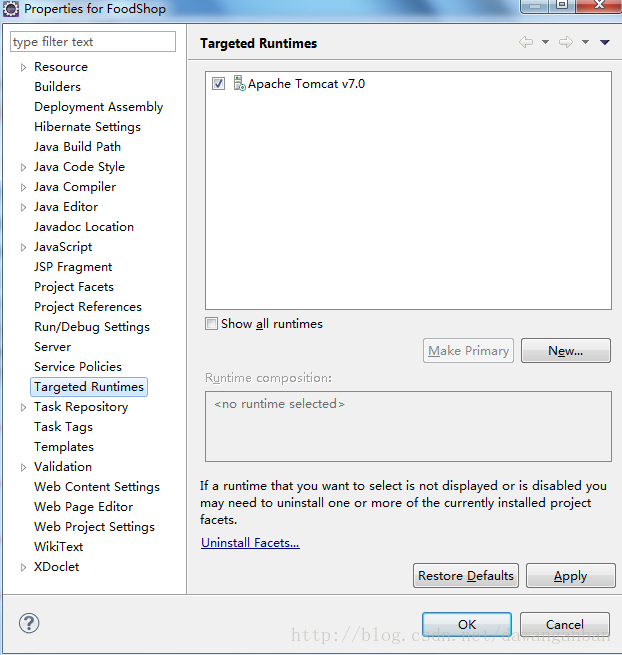This screenshot has width=622, height=655.
Task: Select the Templates item
Action: click(x=64, y=447)
